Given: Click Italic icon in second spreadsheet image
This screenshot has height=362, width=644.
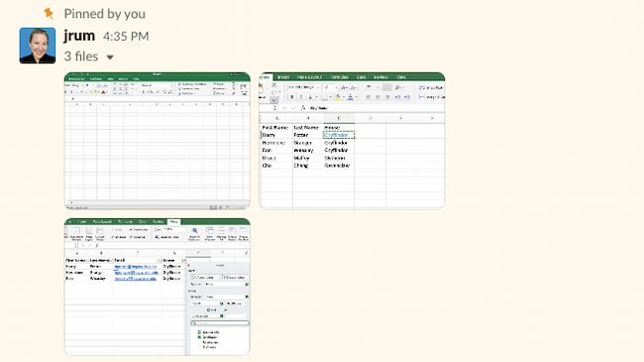Looking at the screenshot, I should click(x=300, y=97).
